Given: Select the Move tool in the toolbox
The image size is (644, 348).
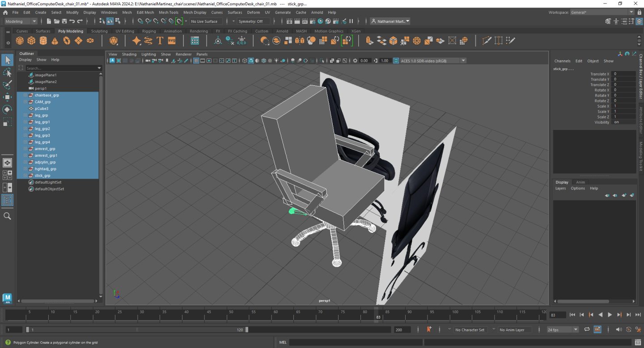Looking at the screenshot, I should (7, 97).
